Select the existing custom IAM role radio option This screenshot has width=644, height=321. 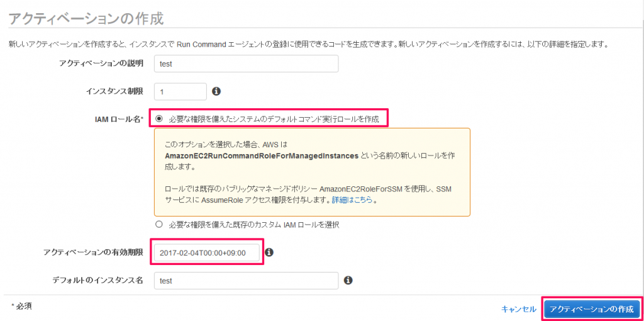coord(159,225)
